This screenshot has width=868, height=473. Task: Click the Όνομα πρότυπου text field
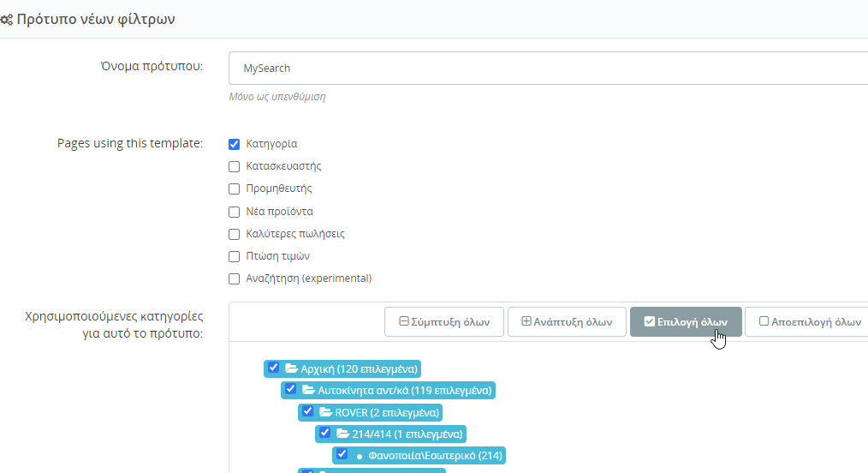coord(548,69)
